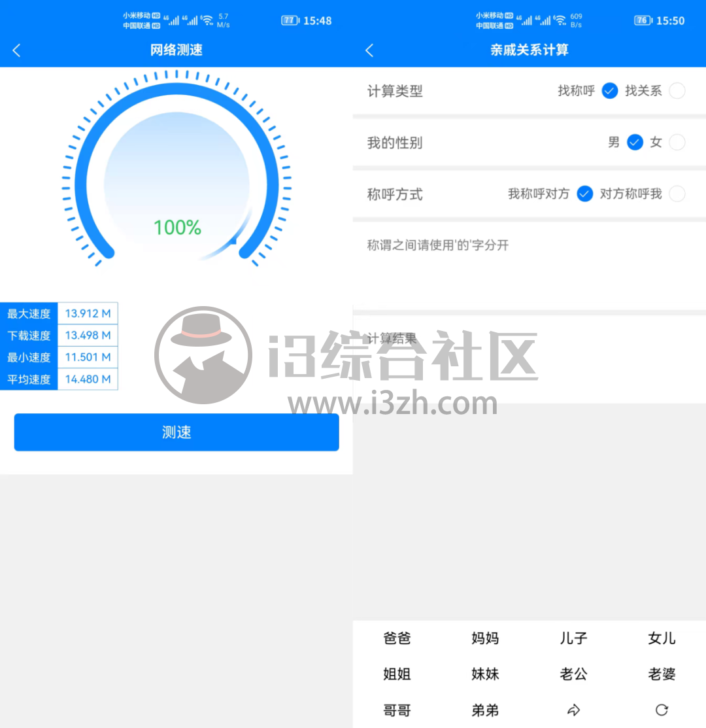The height and width of the screenshot is (728, 706).
Task: Tap the 15:48 clock in status bar
Action: pyautogui.click(x=317, y=20)
